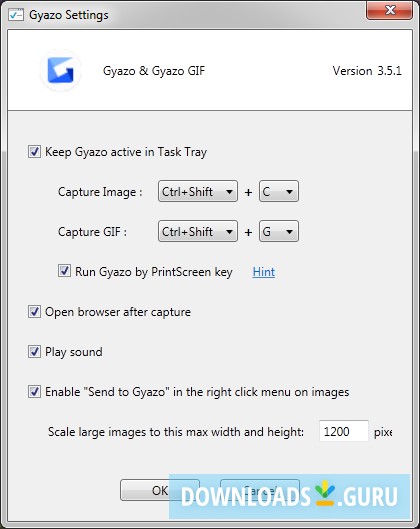Image resolution: width=420 pixels, height=529 pixels.
Task: Open Capture Image modifier dropdown Ctrl+Shift
Action: point(198,192)
